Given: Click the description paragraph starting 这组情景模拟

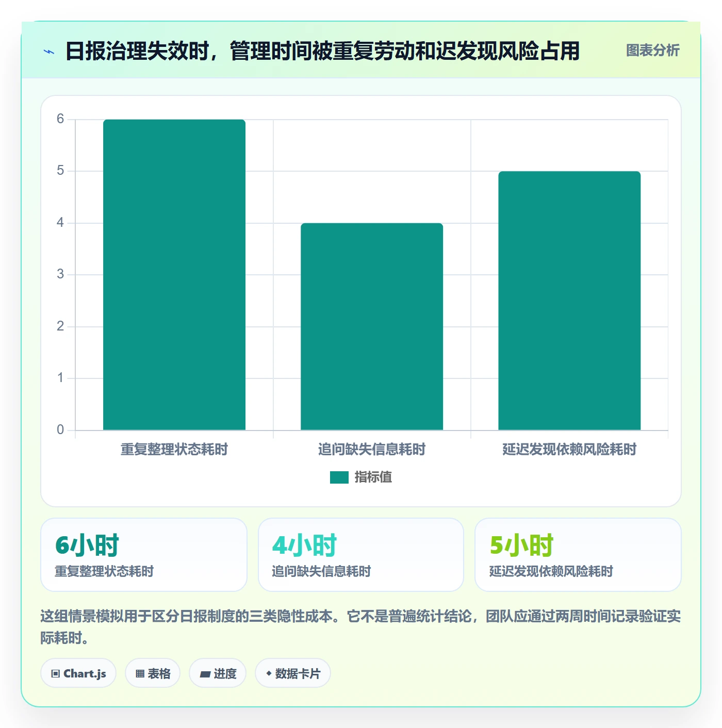Looking at the screenshot, I should pos(360,627).
